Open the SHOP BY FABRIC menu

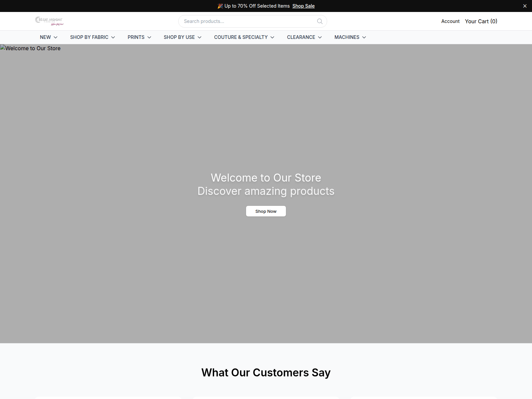92,37
